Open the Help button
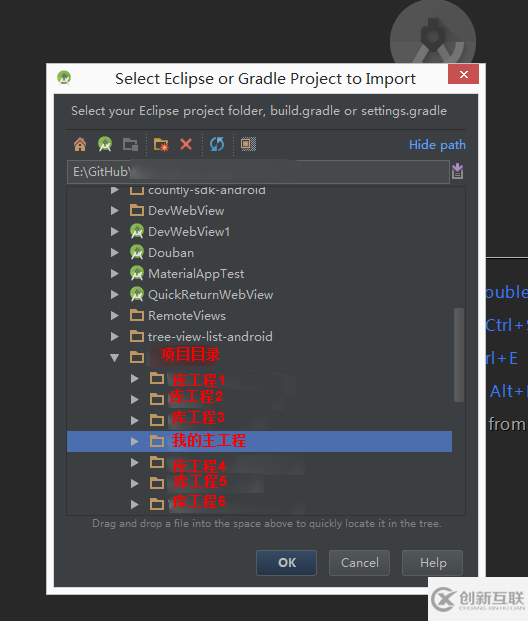 coord(433,562)
